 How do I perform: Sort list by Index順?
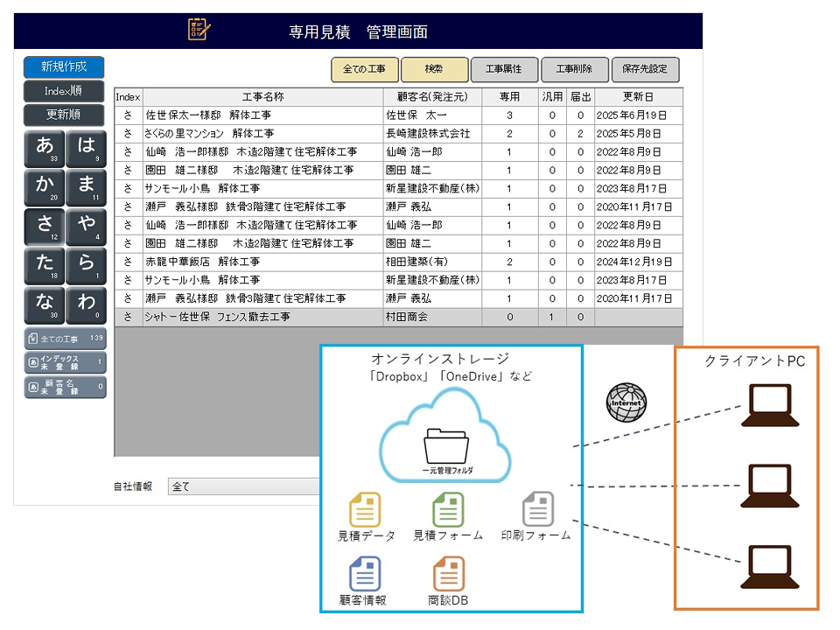pyautogui.click(x=64, y=91)
